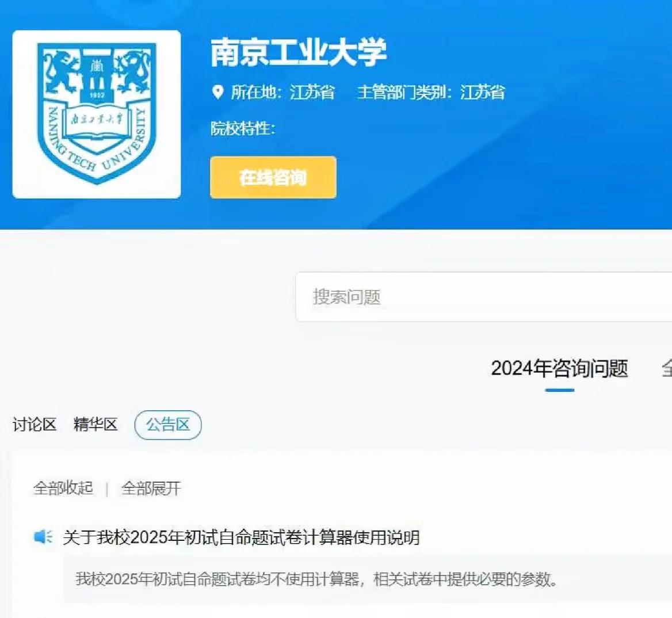This screenshot has height=618, width=672.
Task: Select the 2024年咨询问题 tab
Action: click(559, 369)
